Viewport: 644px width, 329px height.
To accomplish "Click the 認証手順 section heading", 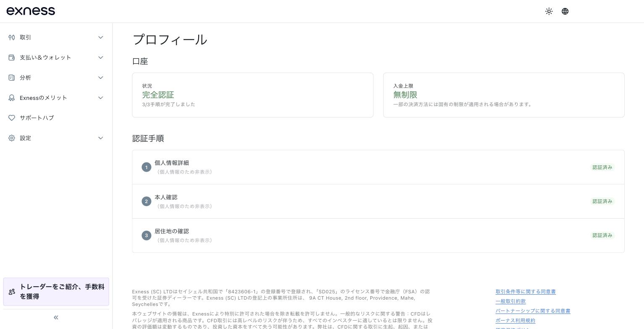I will (x=148, y=138).
